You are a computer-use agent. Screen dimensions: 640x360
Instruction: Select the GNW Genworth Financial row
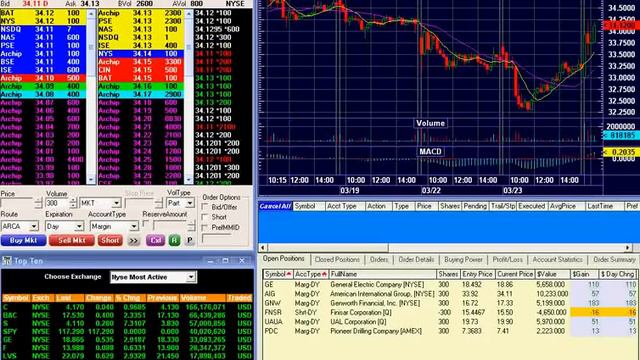click(x=451, y=303)
